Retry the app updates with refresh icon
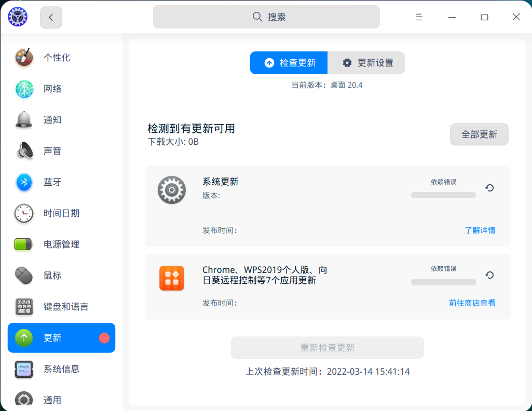 [x=489, y=275]
